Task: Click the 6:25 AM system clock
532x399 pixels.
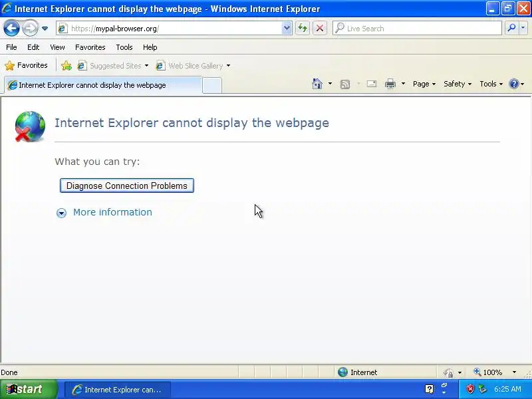Action: tap(507, 389)
